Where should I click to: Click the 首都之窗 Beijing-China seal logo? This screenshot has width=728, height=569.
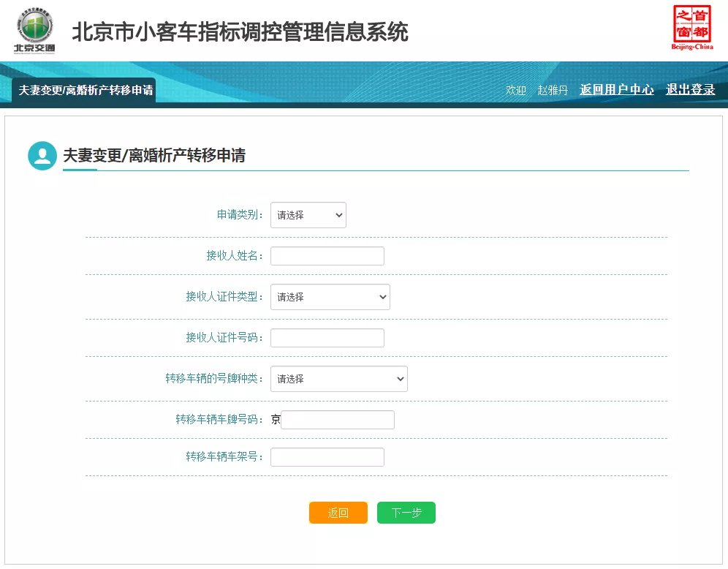click(x=691, y=29)
